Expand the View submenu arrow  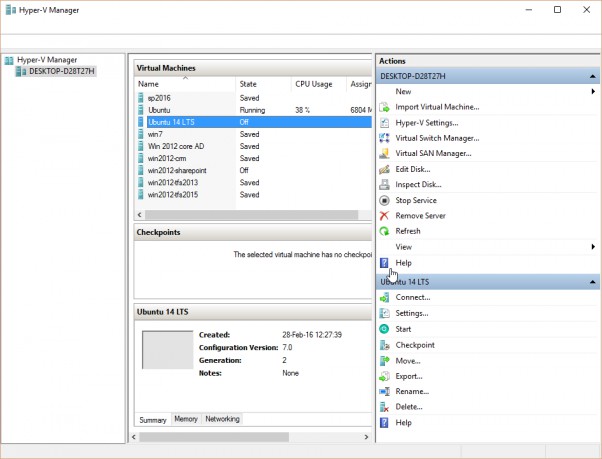[x=593, y=247]
